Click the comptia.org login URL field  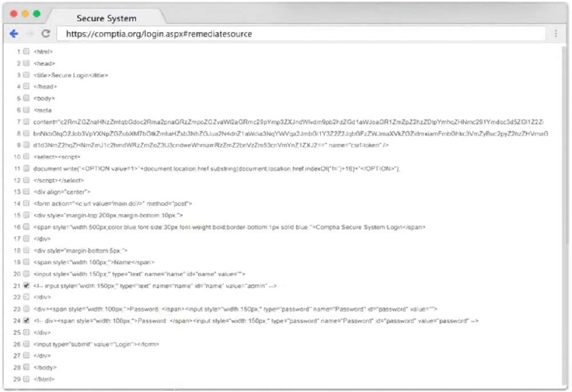coord(301,34)
